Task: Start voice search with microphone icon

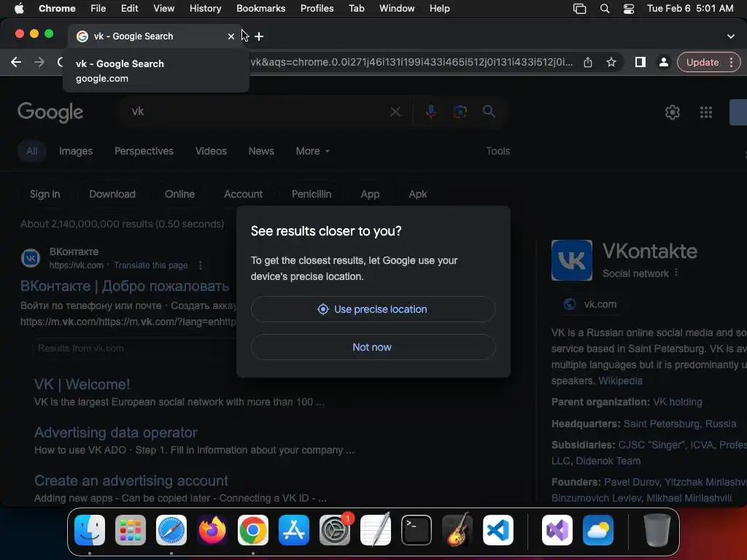Action: pos(430,112)
